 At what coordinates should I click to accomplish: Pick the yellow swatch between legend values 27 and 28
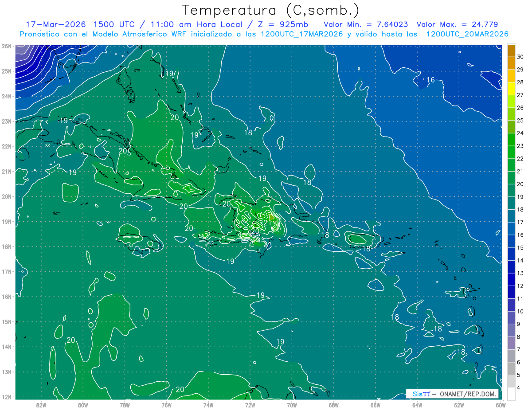point(511,89)
